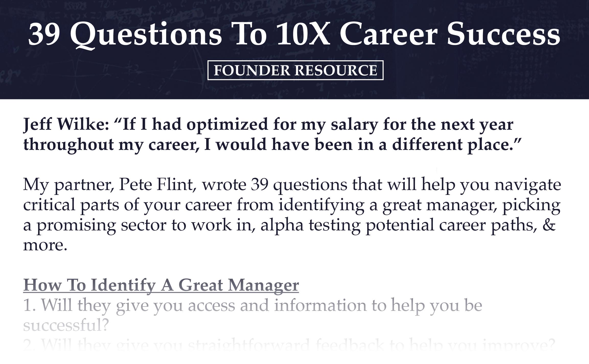Click the FOUNDER RESOURCE badge
The height and width of the screenshot is (364, 589).
click(x=295, y=70)
